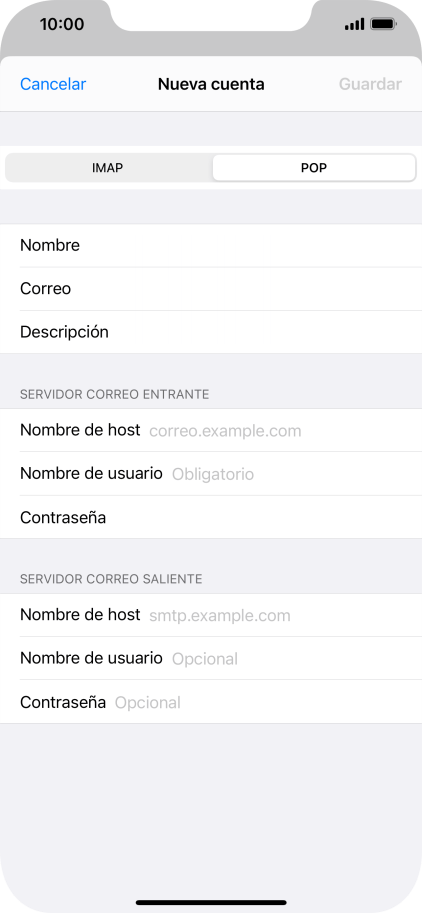Switch account type to IMAP
This screenshot has width=422, height=913.
tap(108, 168)
